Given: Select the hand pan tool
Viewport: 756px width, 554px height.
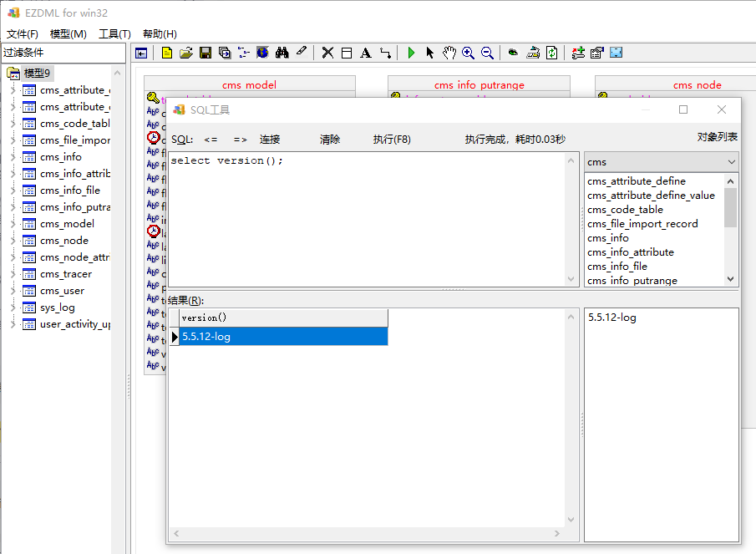Looking at the screenshot, I should tap(449, 53).
